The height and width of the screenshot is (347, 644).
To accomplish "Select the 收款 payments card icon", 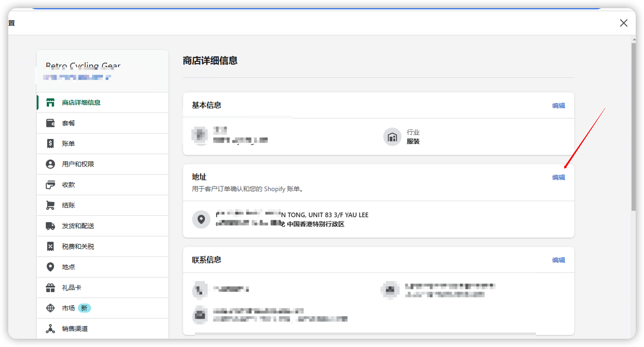I will pyautogui.click(x=51, y=185).
